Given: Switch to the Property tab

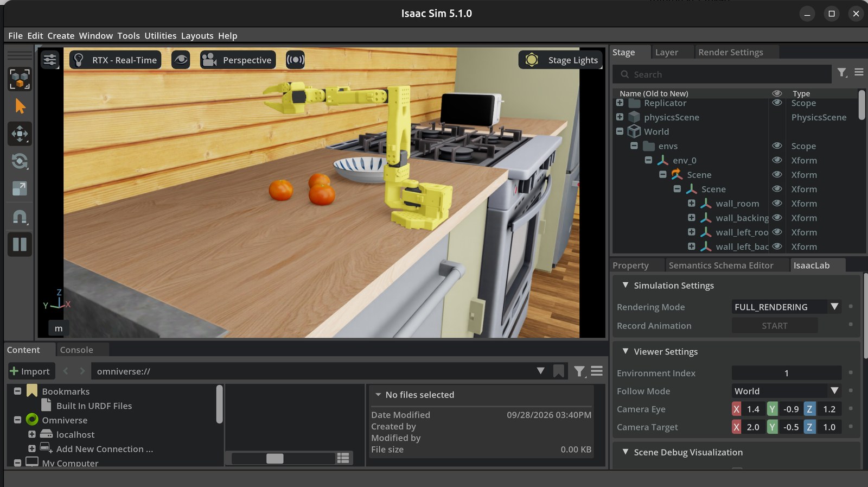Looking at the screenshot, I should click(630, 265).
